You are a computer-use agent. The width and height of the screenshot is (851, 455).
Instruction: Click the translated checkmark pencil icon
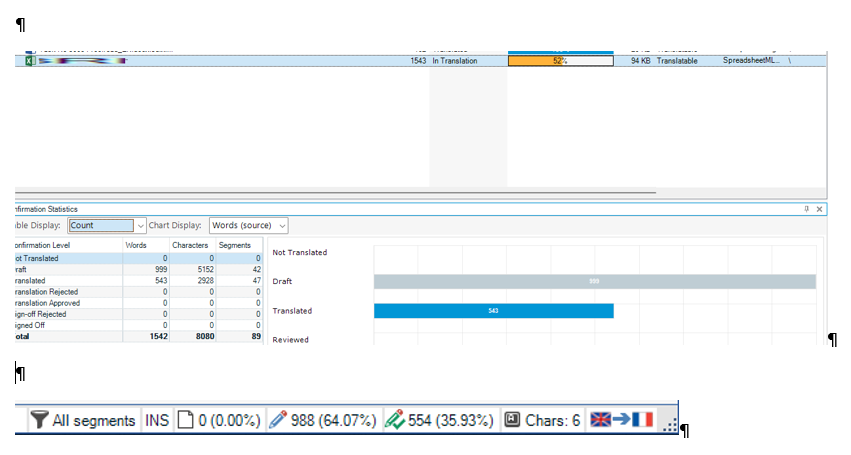(x=395, y=420)
